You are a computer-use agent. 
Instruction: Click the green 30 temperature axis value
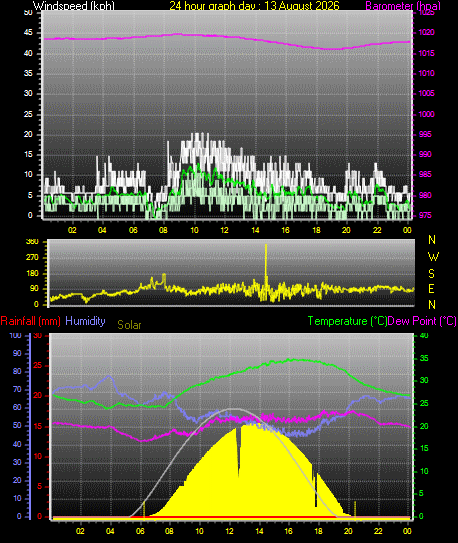[x=424, y=380]
